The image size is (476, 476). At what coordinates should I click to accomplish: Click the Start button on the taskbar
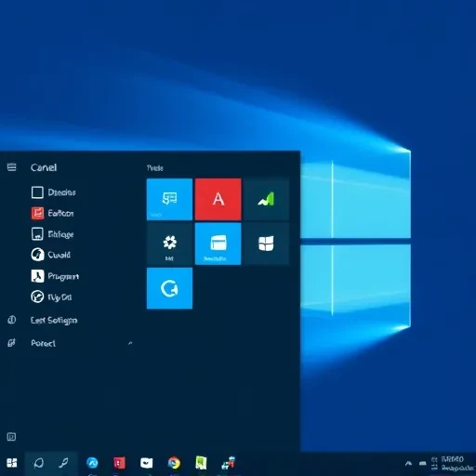point(12,463)
